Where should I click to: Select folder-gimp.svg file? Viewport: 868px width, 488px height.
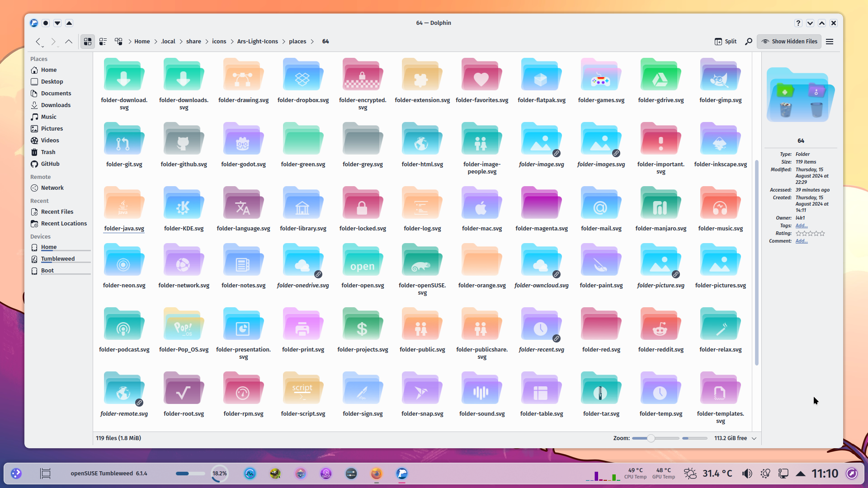click(x=720, y=81)
